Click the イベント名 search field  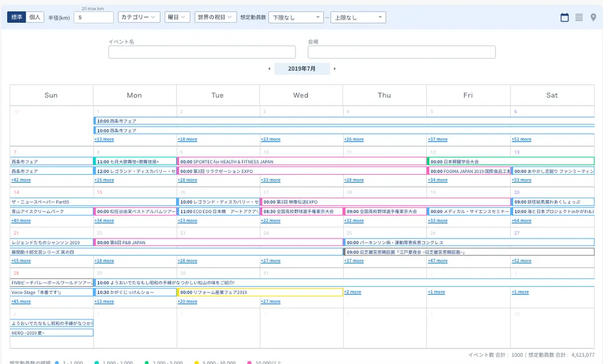click(x=202, y=52)
